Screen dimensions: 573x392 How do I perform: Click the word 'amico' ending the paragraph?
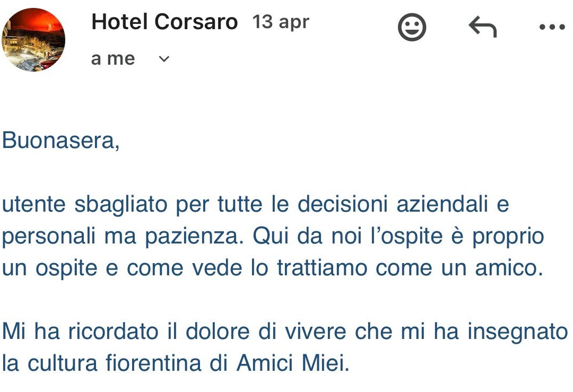(x=510, y=268)
